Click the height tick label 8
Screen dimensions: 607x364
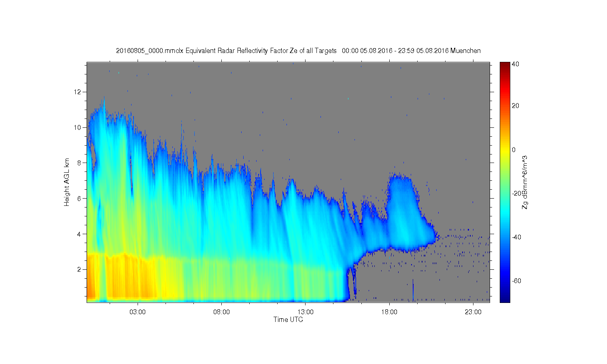(x=80, y=163)
